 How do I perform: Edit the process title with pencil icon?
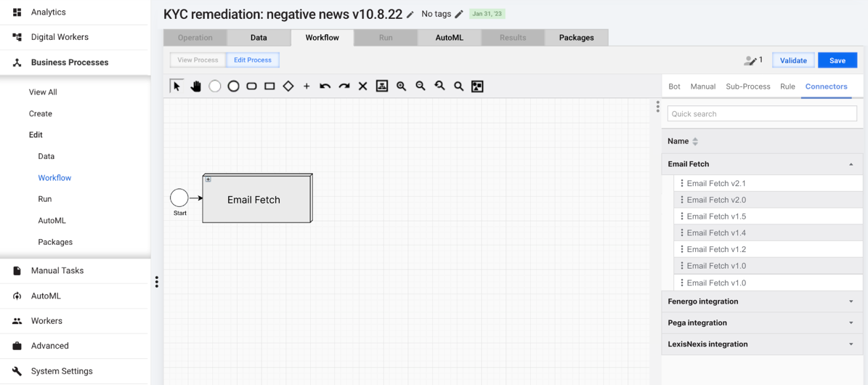[410, 14]
